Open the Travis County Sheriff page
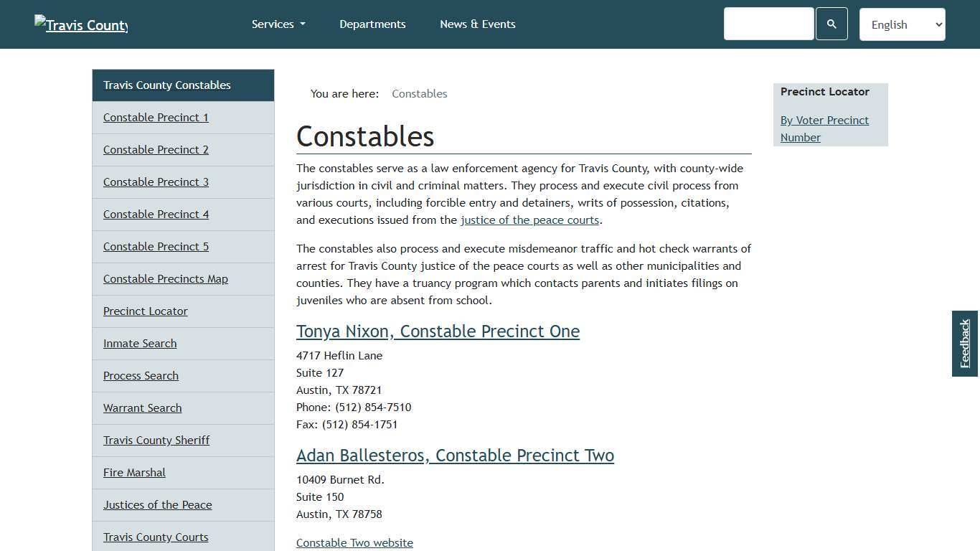Screen dimensions: 980x551 coord(156,440)
